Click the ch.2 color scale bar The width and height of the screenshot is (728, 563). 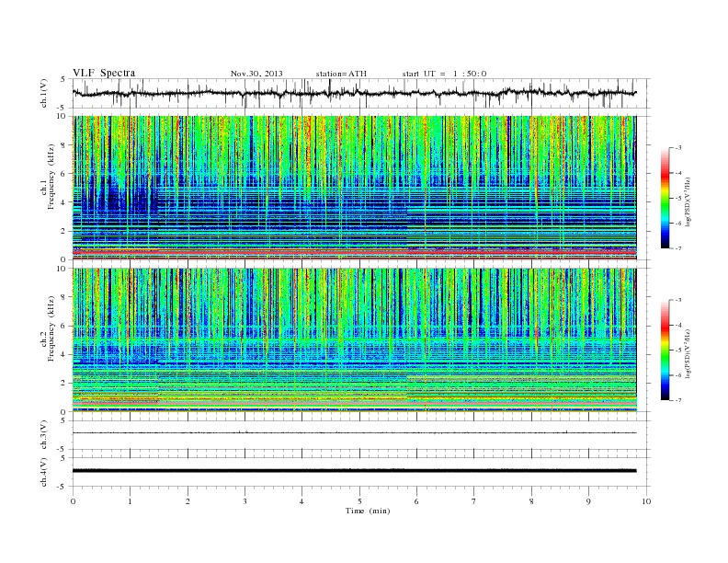point(665,350)
